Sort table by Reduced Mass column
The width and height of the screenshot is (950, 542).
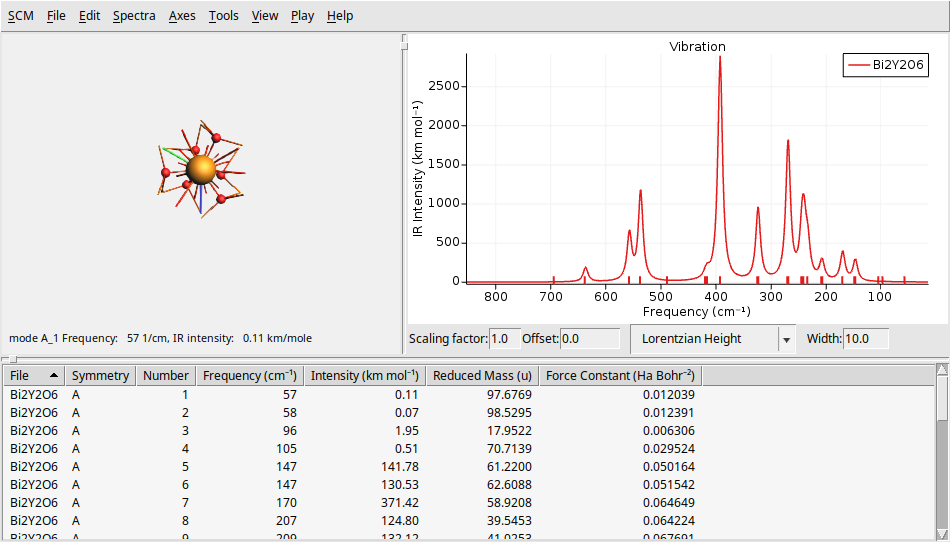coord(481,376)
